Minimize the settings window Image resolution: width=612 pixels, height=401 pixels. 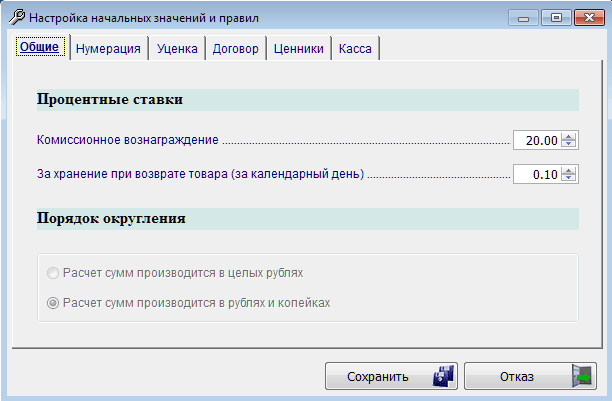[x=523, y=18]
